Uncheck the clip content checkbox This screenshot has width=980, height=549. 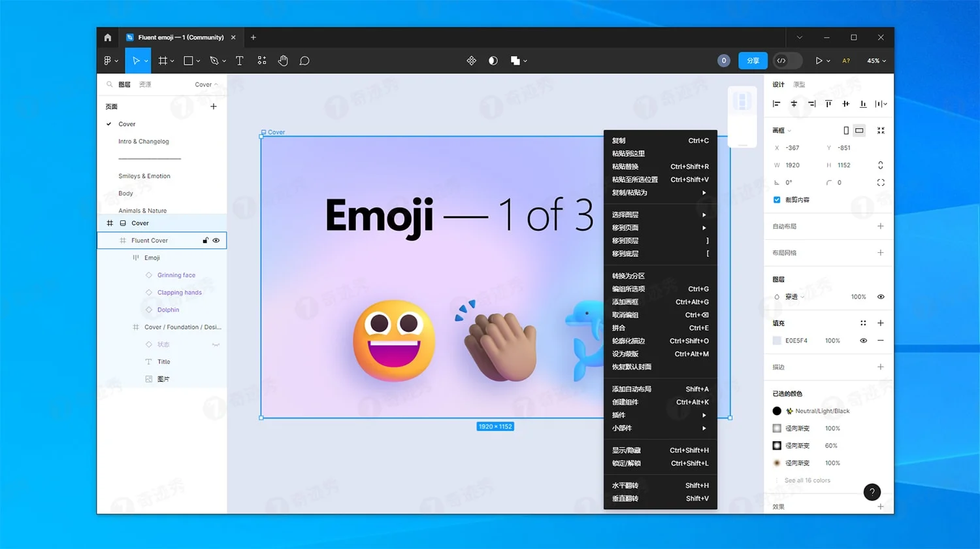tap(777, 200)
